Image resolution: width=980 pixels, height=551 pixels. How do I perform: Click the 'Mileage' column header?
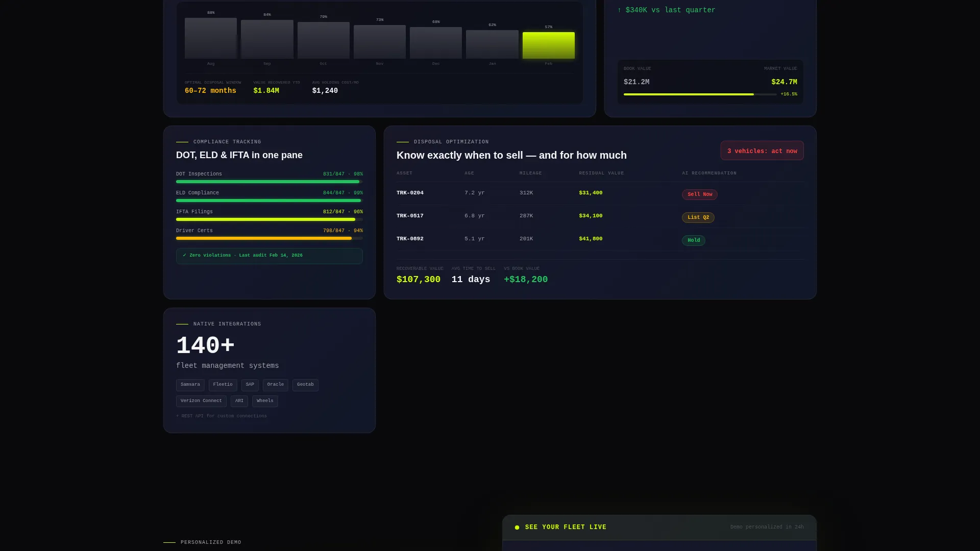(x=531, y=173)
